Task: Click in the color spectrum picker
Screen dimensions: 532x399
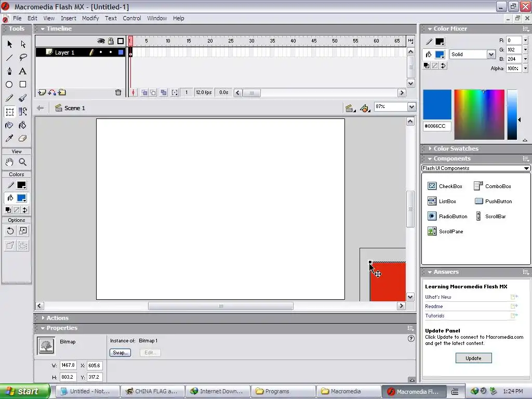Action: coord(479,115)
